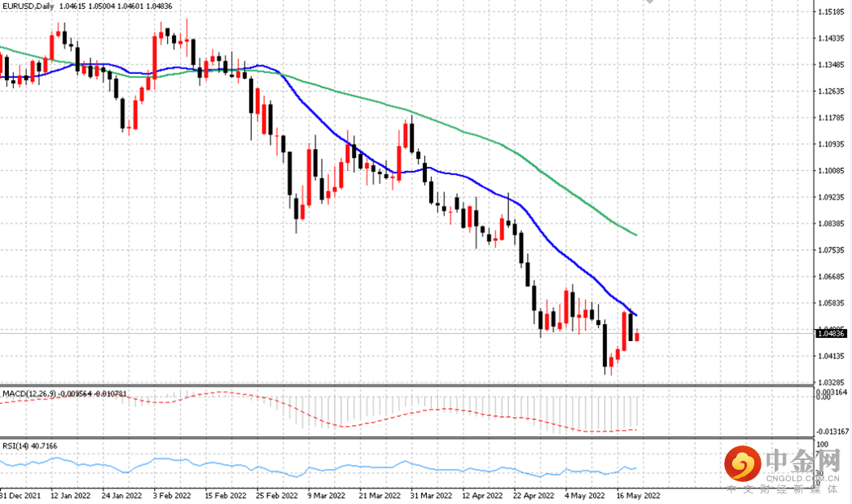Click the 1.10935 price axis label

click(832, 144)
